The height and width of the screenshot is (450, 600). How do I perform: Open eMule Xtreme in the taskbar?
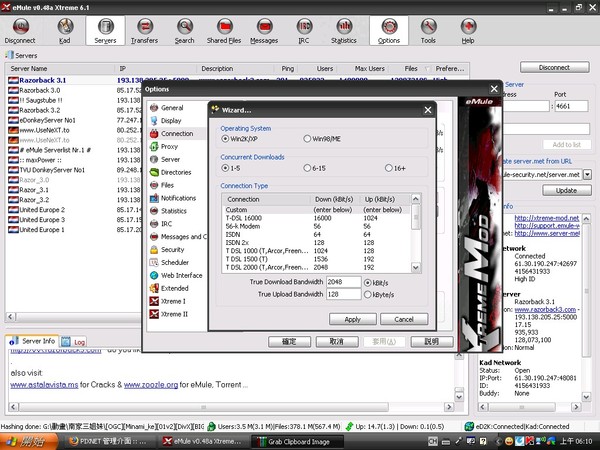(202, 442)
